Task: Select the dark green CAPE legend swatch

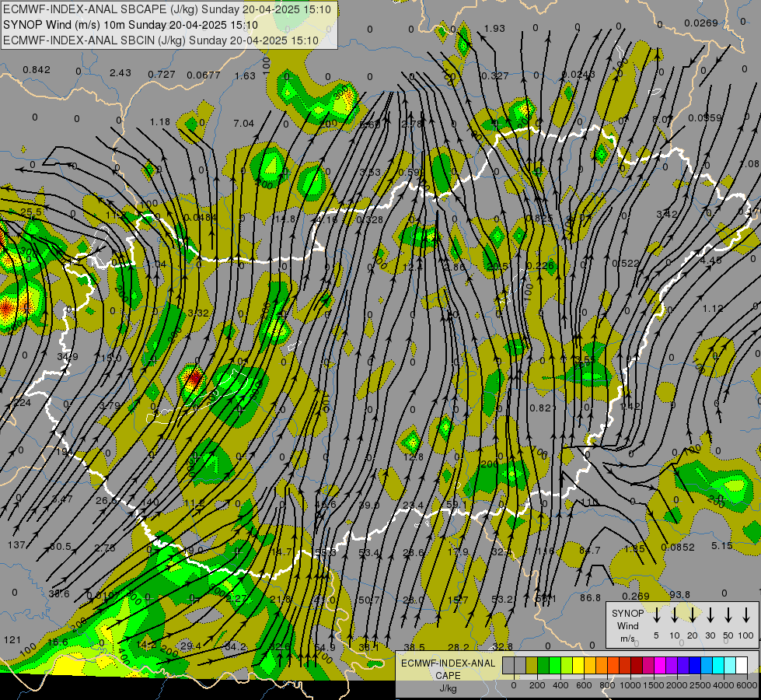Action: point(543,665)
